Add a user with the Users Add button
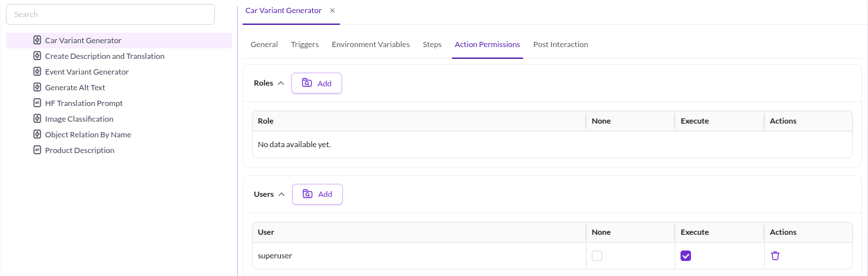Viewport: 868px width, 276px height. pos(317,194)
